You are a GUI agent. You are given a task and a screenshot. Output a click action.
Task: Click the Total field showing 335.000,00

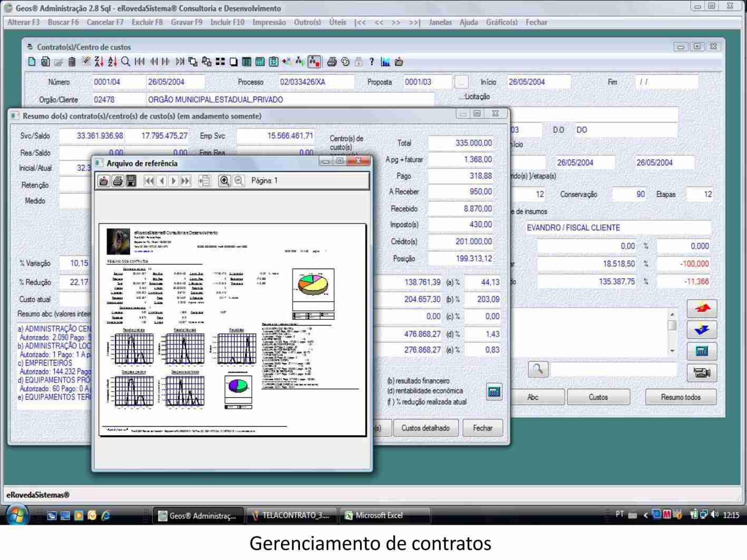point(461,143)
